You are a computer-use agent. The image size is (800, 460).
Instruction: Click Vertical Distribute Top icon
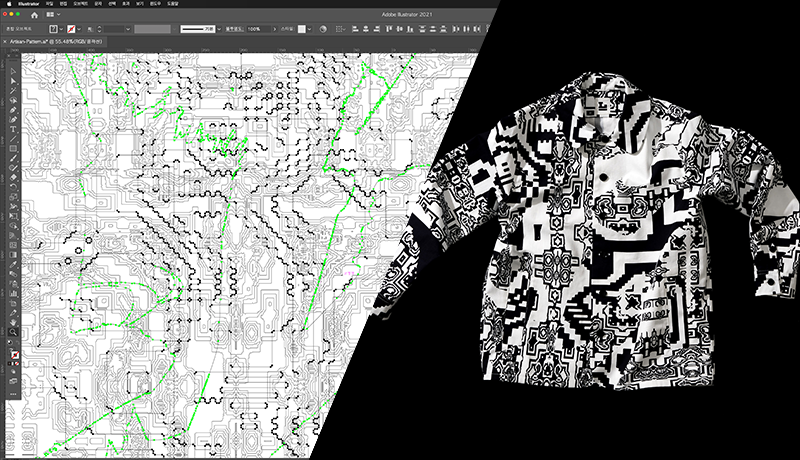[x=422, y=29]
